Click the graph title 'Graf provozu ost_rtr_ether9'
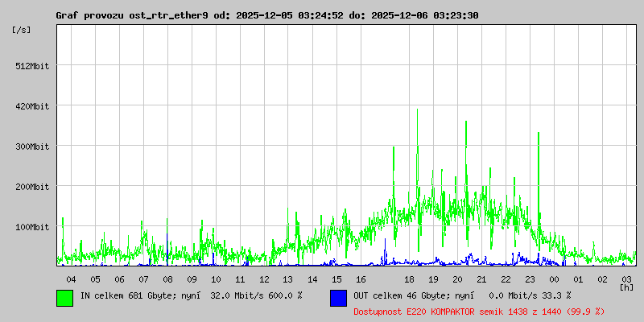Viewport: 644px width, 322px height. tap(129, 15)
